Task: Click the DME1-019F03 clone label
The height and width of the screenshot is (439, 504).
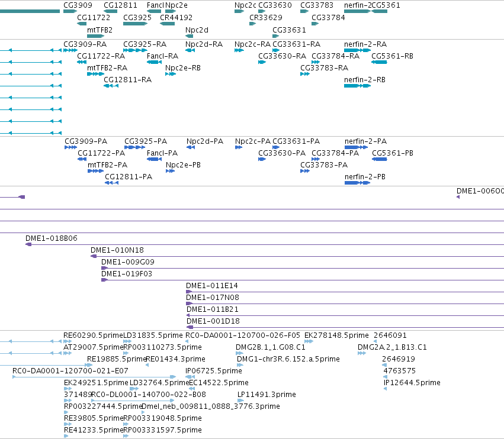Action: (x=127, y=274)
